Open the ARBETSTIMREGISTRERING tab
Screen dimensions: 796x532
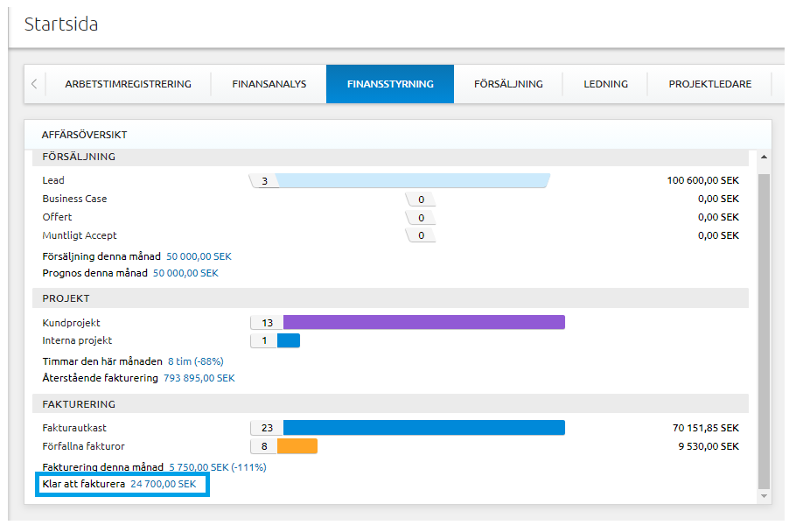128,84
